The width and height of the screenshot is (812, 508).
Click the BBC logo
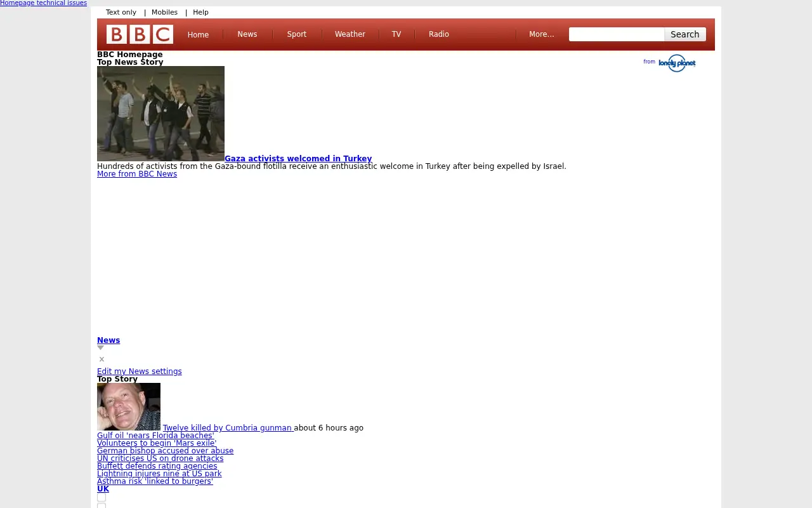[x=140, y=34]
